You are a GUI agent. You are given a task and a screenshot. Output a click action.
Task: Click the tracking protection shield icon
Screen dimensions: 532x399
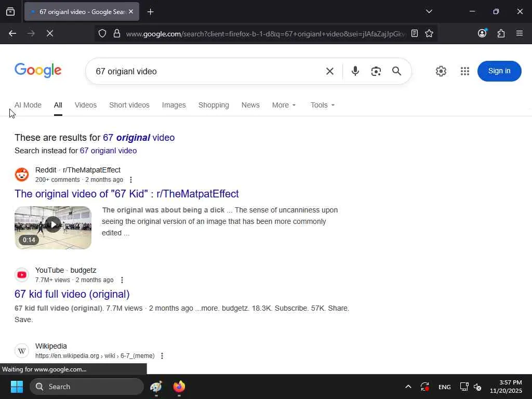(102, 33)
